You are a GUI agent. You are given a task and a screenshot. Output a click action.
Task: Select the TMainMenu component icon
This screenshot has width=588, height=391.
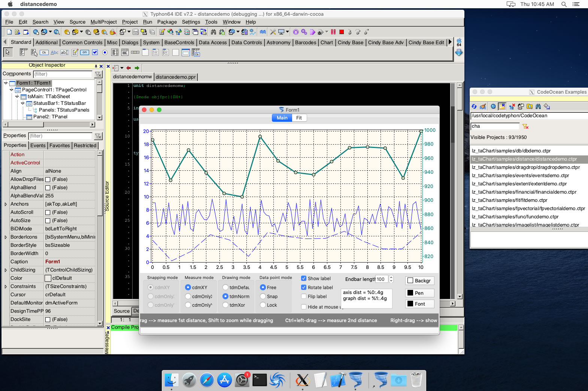pyautogui.click(x=24, y=52)
